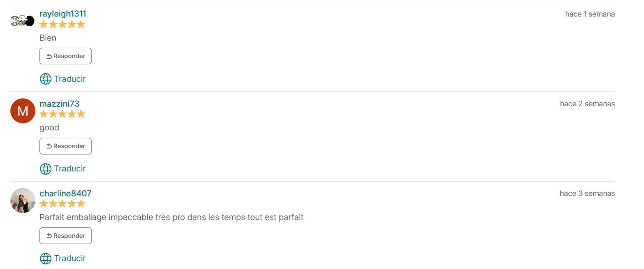Translate the 'good' review with Traducir
Image resolution: width=644 pixels, height=269 pixels.
pyautogui.click(x=70, y=169)
